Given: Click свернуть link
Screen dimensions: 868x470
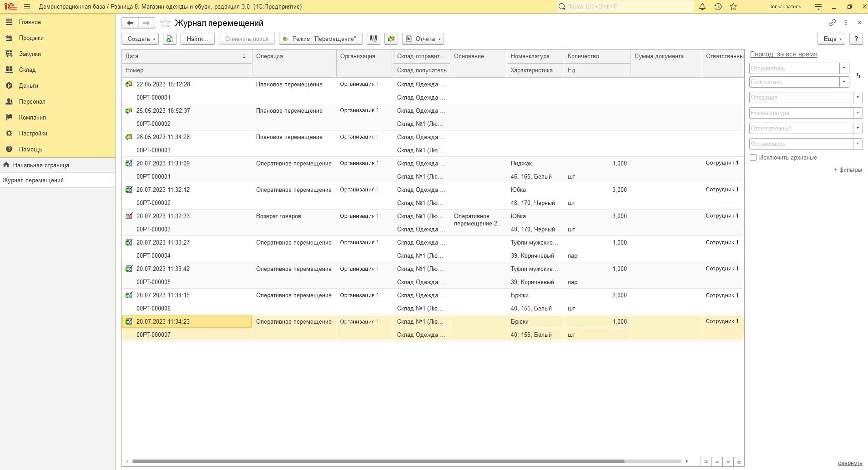Looking at the screenshot, I should click(850, 463).
